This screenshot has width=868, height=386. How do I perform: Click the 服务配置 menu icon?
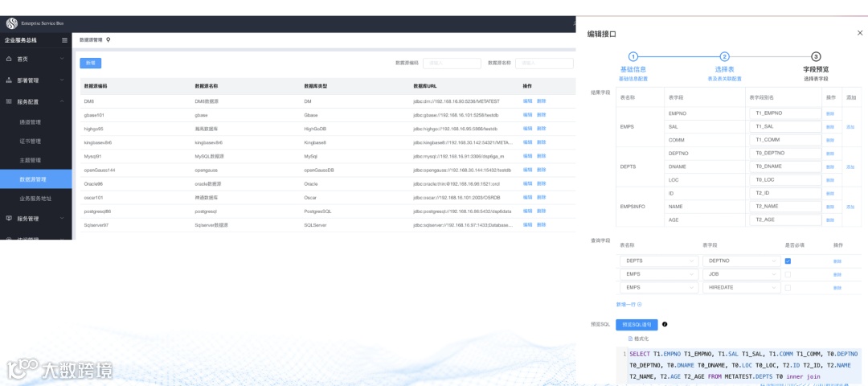point(10,102)
